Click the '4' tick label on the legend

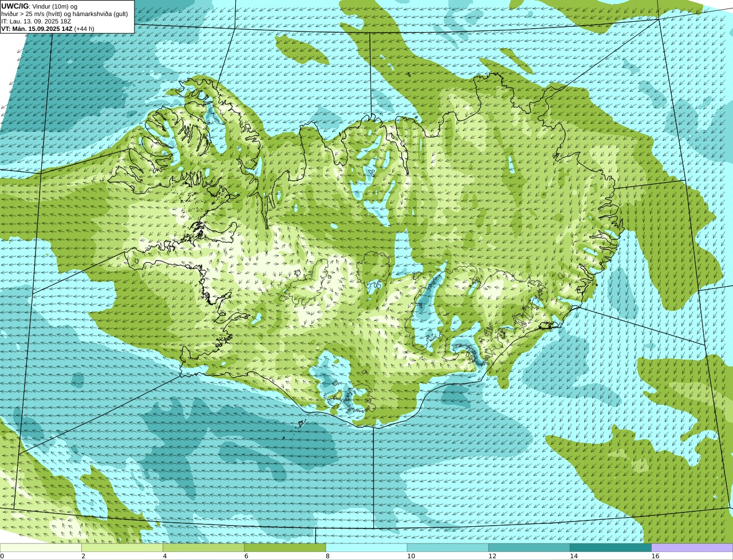(x=165, y=556)
